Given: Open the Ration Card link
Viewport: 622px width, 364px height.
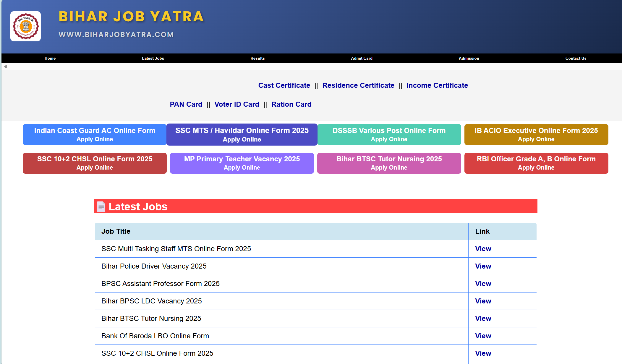Looking at the screenshot, I should [x=291, y=104].
